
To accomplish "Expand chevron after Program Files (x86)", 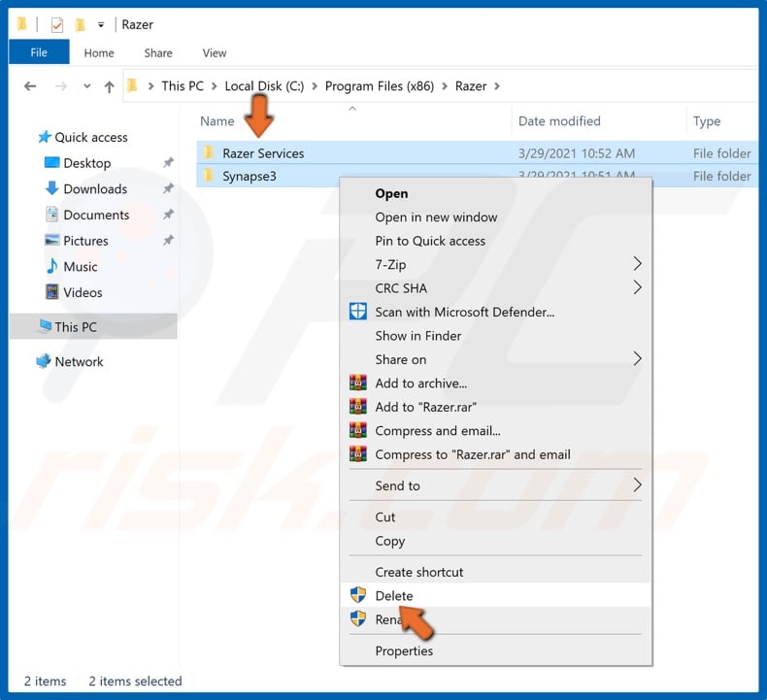I will [445, 86].
